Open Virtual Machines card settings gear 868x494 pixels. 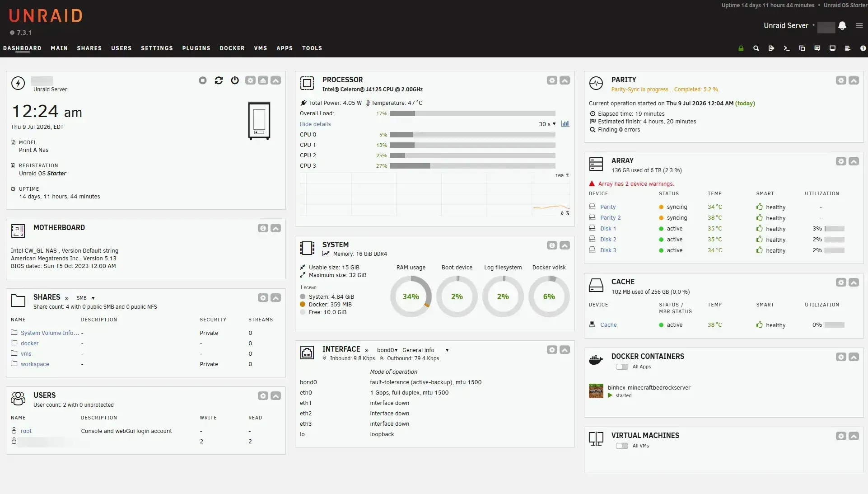(x=841, y=436)
